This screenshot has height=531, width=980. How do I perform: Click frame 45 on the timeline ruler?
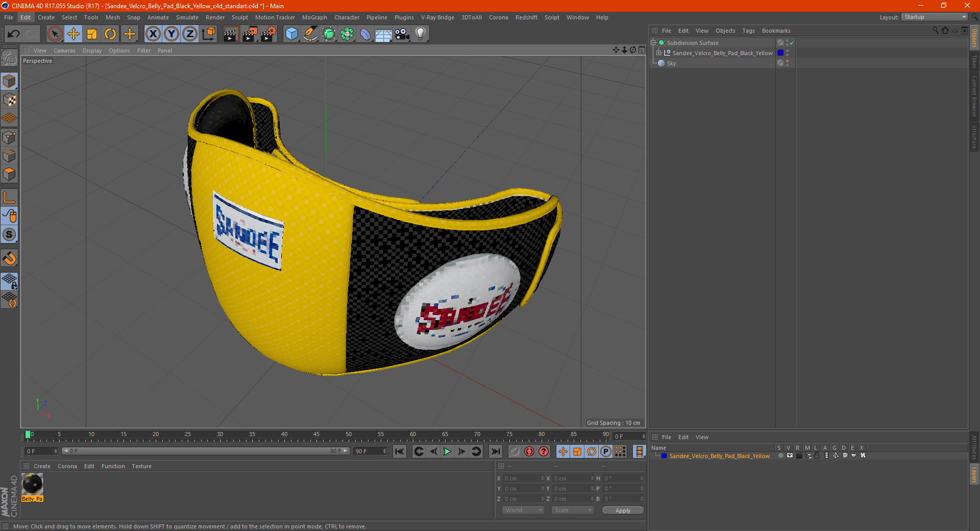[316, 436]
